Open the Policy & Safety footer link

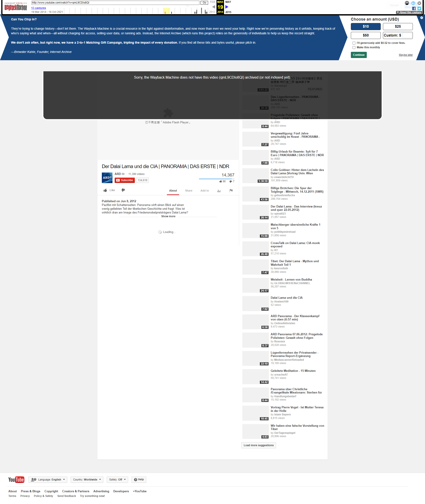coord(43,496)
